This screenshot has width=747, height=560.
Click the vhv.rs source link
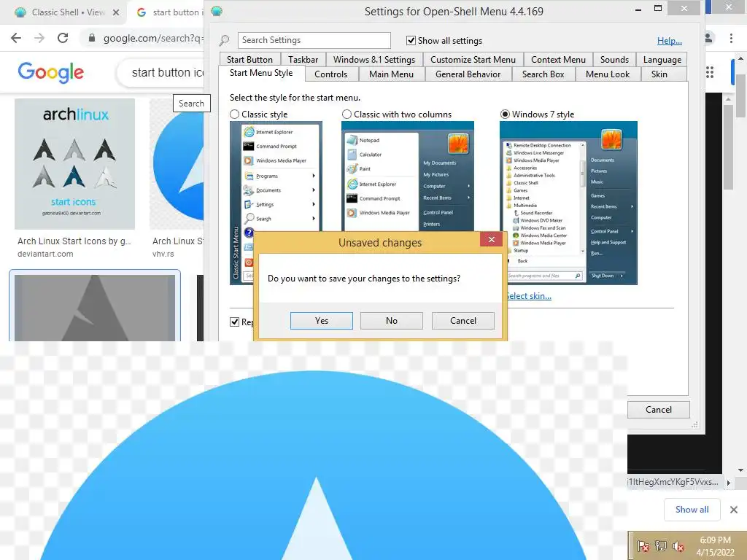pyautogui.click(x=163, y=254)
